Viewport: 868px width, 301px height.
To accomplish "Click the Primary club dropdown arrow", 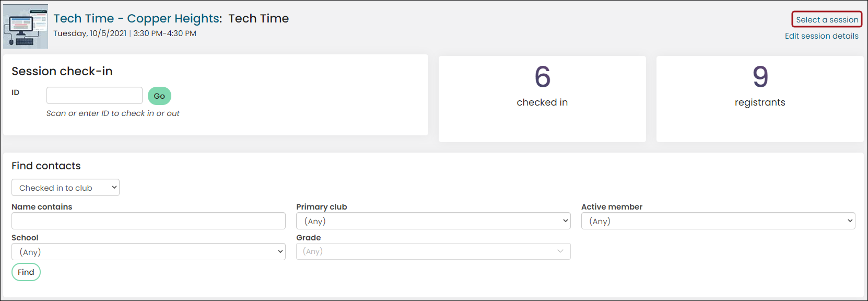I will 566,221.
